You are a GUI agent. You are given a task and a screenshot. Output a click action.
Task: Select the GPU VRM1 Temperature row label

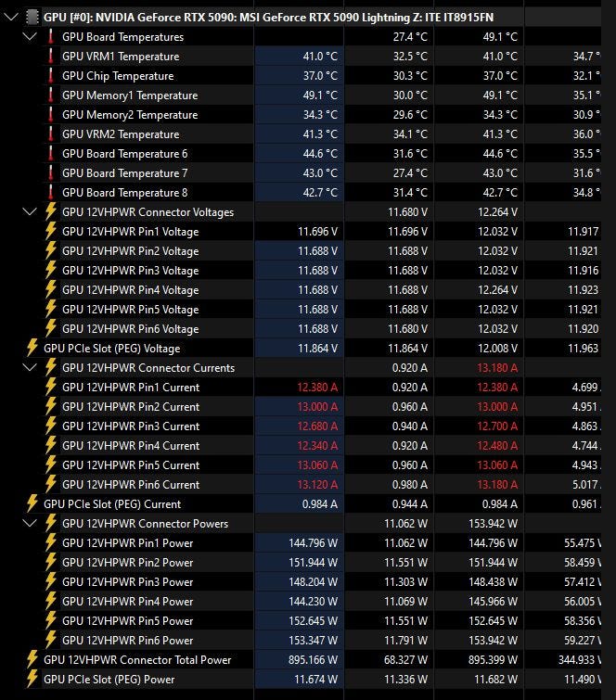[121, 57]
